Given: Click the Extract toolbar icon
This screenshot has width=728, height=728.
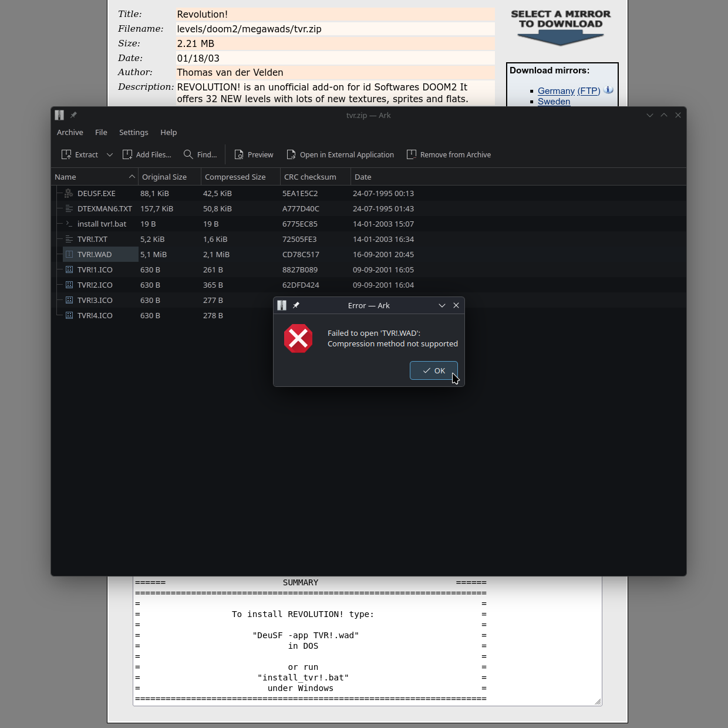Looking at the screenshot, I should pyautogui.click(x=66, y=154).
